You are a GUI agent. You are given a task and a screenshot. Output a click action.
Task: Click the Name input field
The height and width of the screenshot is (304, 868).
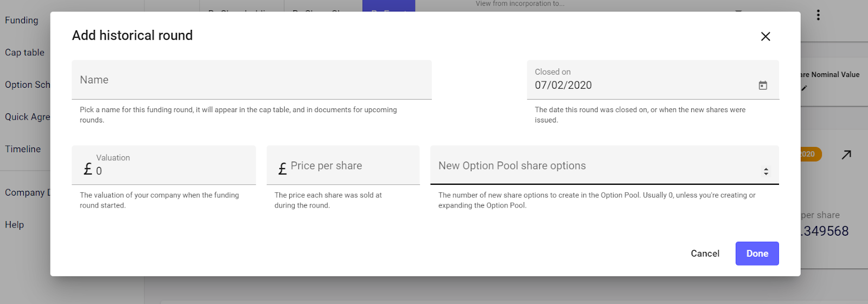[x=252, y=80]
